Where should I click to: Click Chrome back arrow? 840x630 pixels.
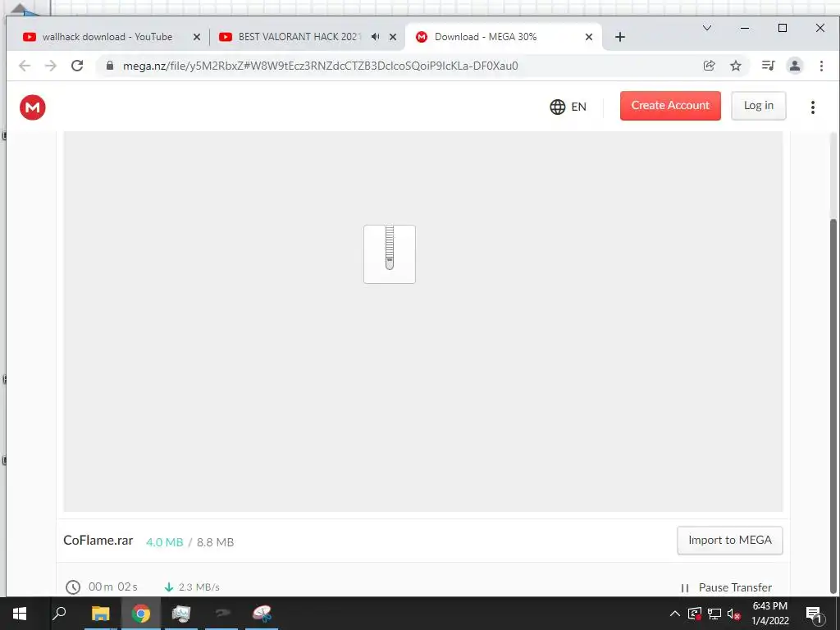click(x=24, y=66)
